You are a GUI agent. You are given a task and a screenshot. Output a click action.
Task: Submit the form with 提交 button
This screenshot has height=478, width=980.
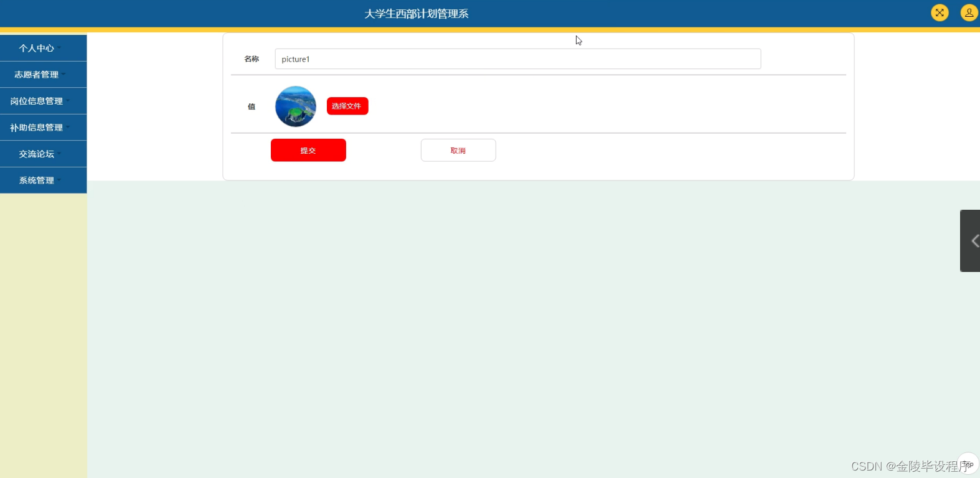[308, 150]
